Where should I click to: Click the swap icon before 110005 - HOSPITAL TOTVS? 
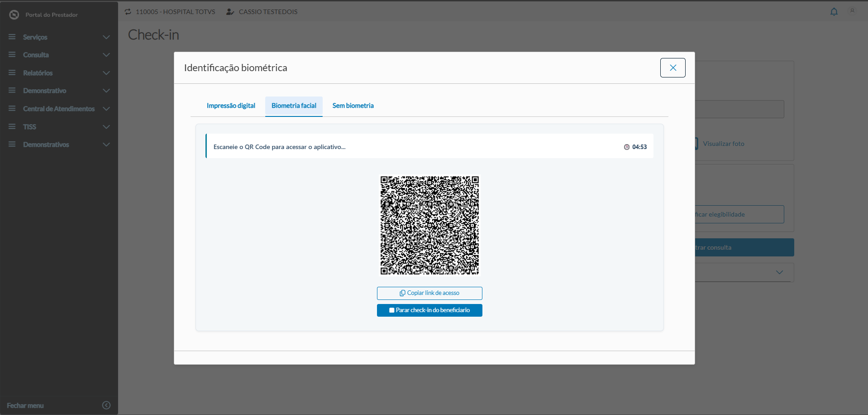click(128, 12)
